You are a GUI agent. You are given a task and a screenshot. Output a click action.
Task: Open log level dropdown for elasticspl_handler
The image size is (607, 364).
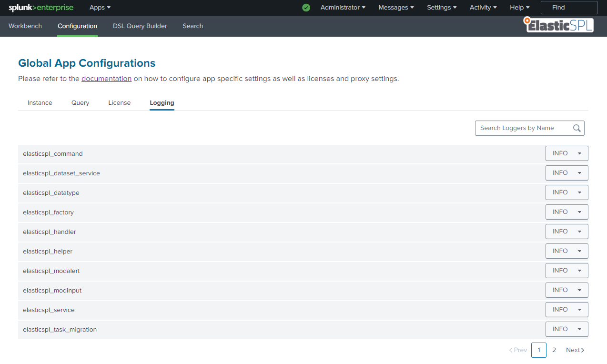pyautogui.click(x=567, y=232)
